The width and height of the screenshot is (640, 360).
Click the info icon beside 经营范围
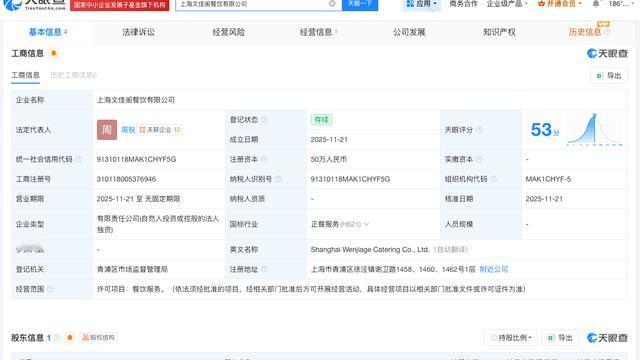pos(50,289)
